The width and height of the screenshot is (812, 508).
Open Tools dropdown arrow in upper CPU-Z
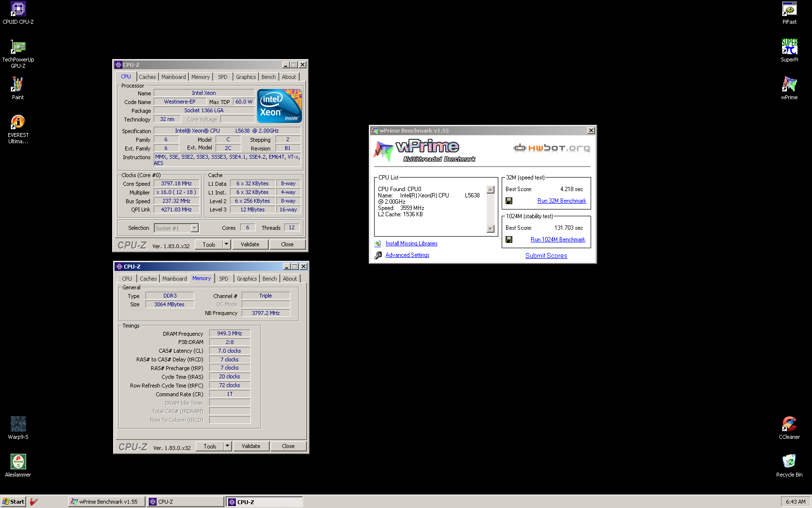click(x=226, y=244)
